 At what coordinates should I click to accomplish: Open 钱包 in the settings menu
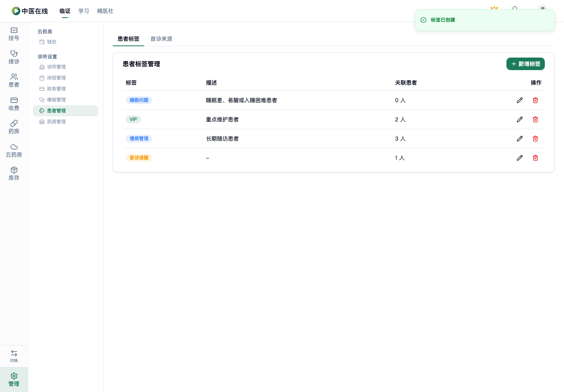pos(65,42)
